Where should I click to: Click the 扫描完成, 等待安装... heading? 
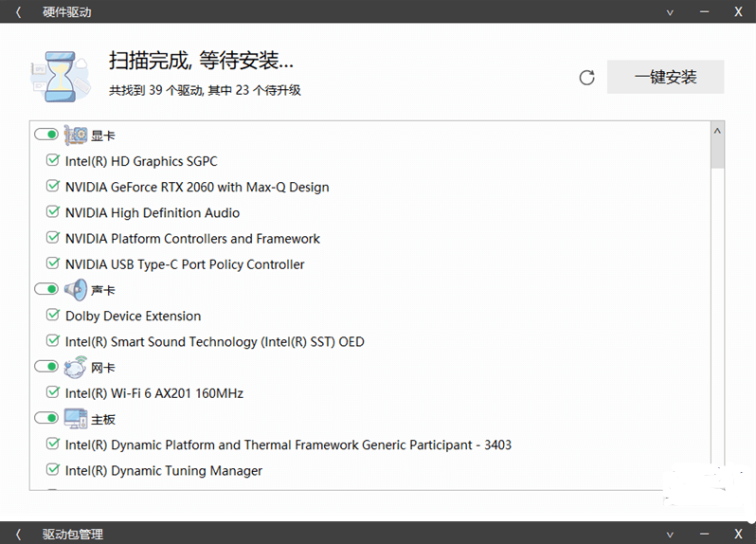(201, 61)
